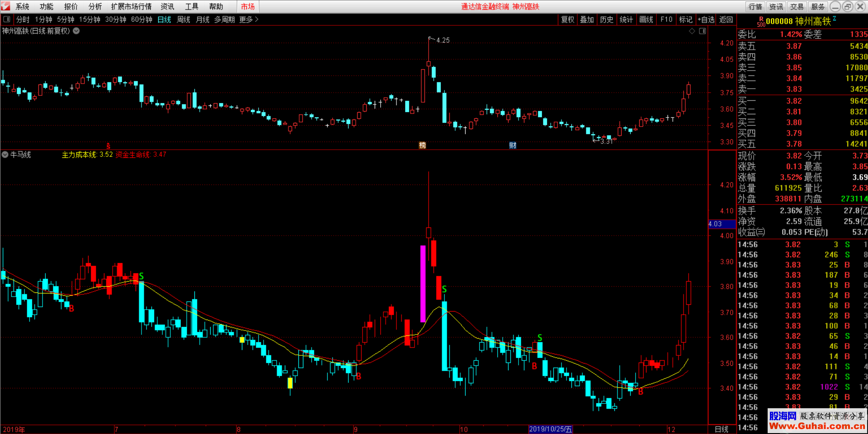Click the 行情 button at top right
Screen dimensions: 868x434
coord(755,6)
